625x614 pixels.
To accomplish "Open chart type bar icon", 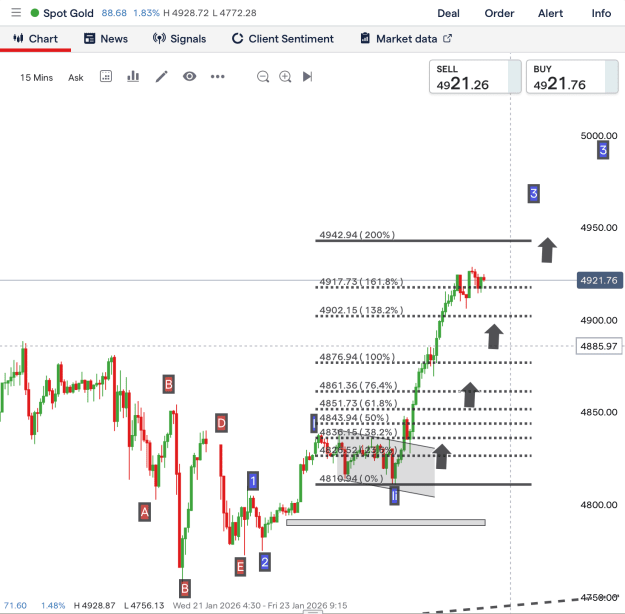I will click(x=133, y=76).
